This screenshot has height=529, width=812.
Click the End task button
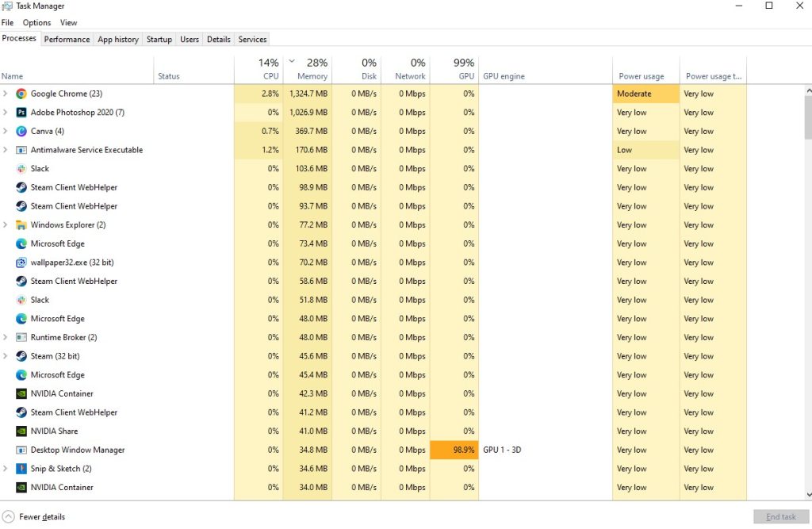point(781,516)
